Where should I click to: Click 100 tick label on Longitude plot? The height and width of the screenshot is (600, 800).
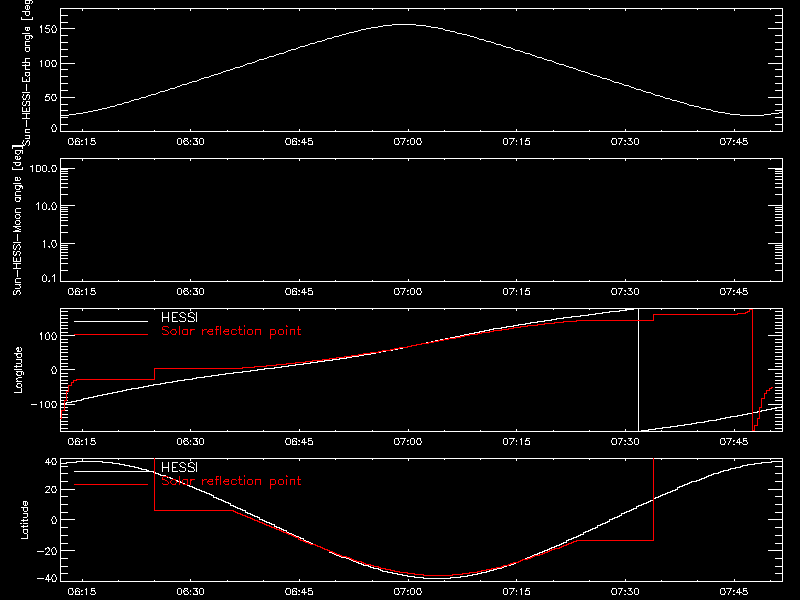pos(48,336)
